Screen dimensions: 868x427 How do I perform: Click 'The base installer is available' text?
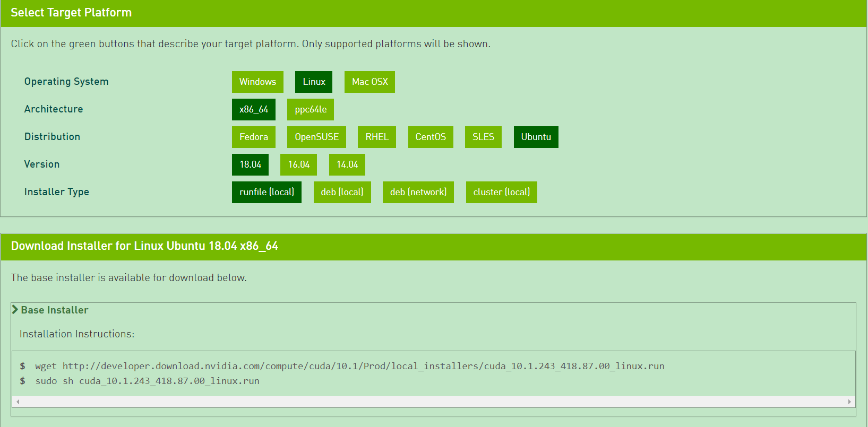pyautogui.click(x=129, y=278)
